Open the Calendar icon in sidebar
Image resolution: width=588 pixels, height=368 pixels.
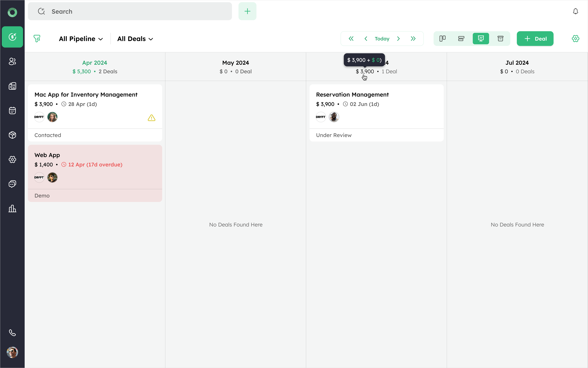[12, 110]
